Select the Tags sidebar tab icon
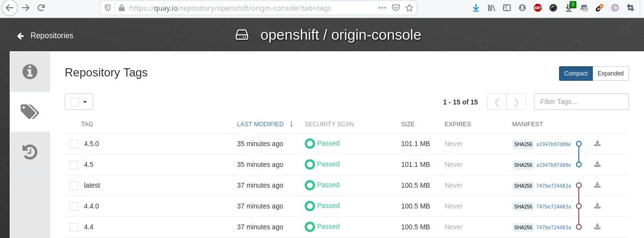 30,112
